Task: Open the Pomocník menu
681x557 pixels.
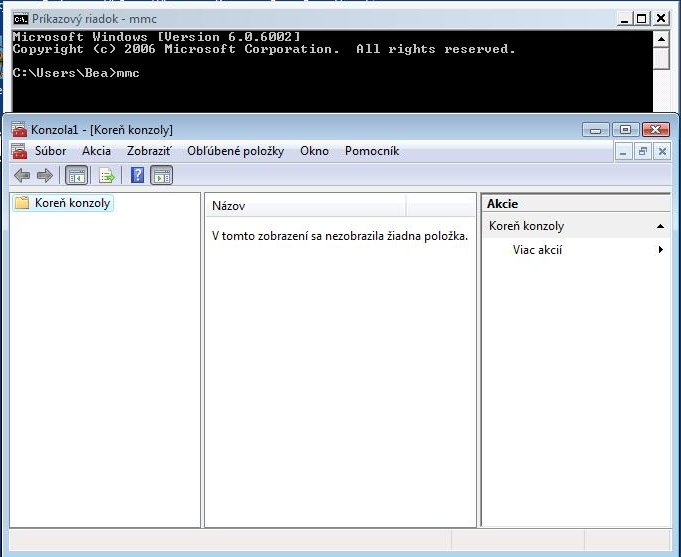Action: pos(372,151)
